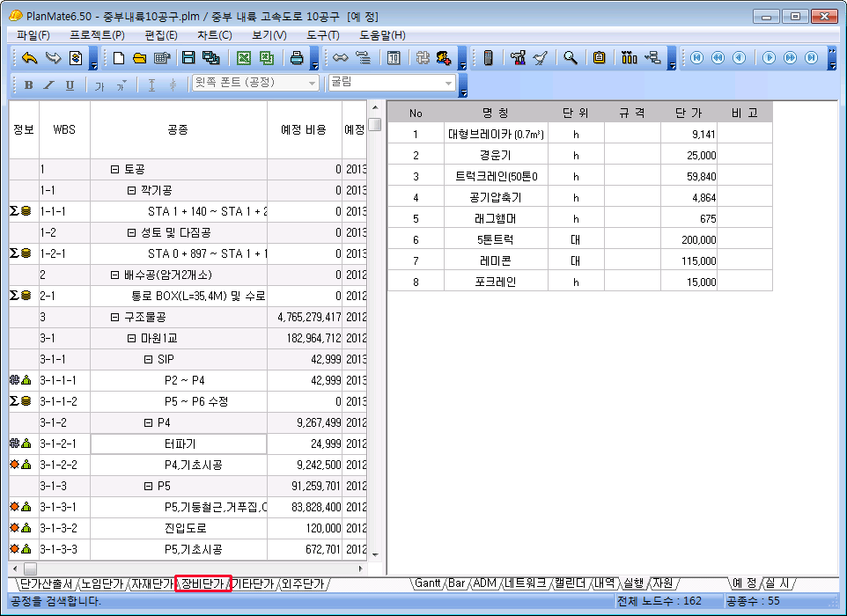Toggle Italic formatting button

(x=48, y=84)
